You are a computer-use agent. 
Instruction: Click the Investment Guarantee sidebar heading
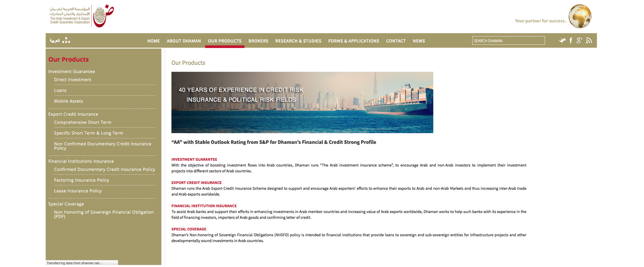[72, 71]
